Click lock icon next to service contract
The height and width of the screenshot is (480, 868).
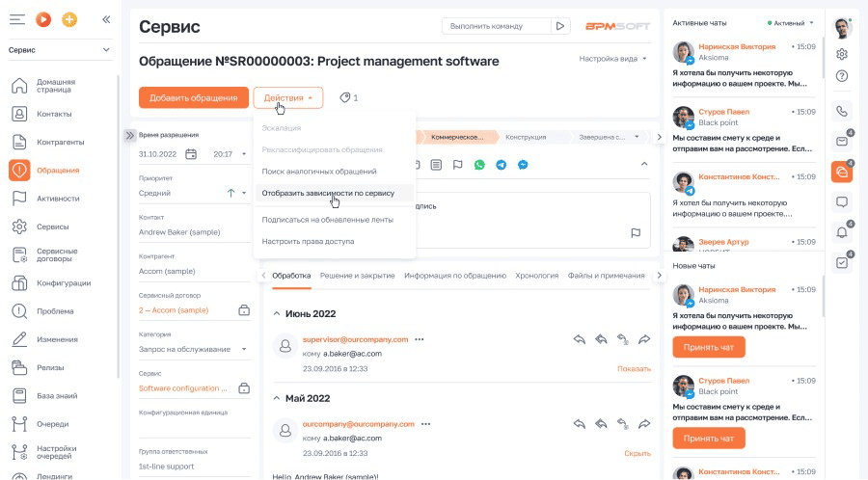pyautogui.click(x=244, y=310)
